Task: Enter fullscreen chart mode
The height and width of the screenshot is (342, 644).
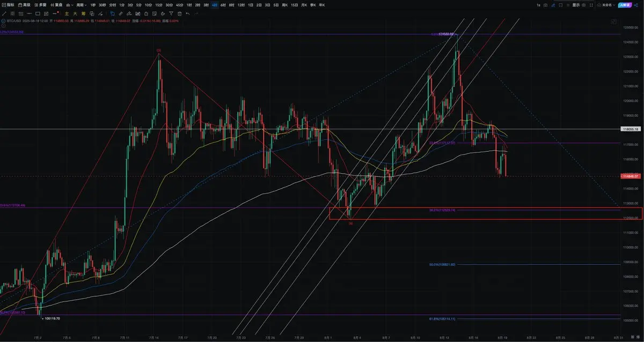Action: pyautogui.click(x=591, y=5)
